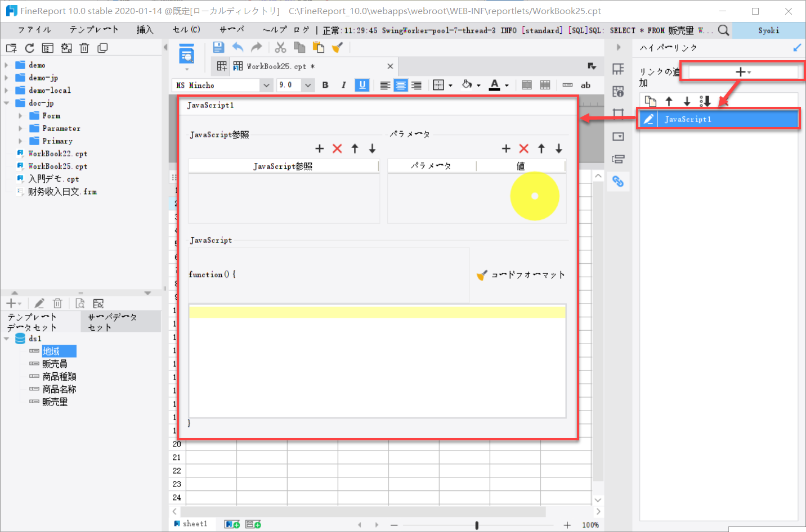Expand the Form folder
This screenshot has width=806, height=532.
(20, 116)
